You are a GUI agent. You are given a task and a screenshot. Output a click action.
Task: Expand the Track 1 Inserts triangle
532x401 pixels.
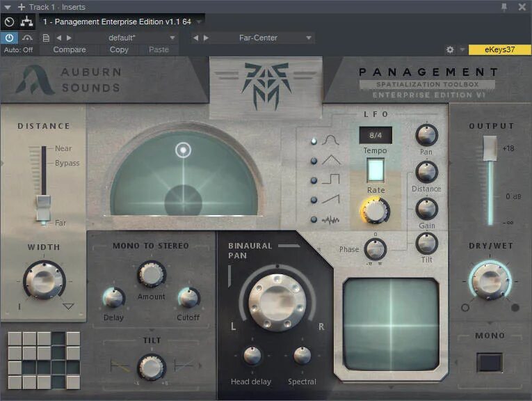click(7, 7)
